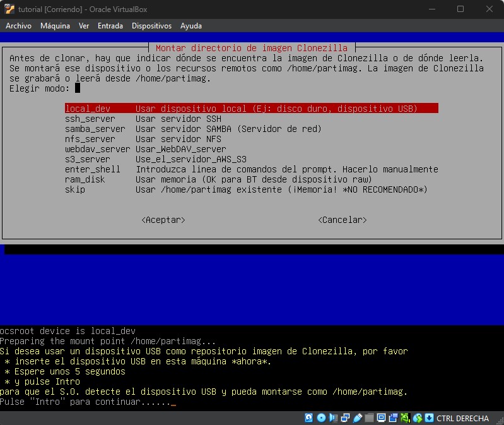Open the Dispositivos menu
This screenshot has width=504, height=425.
pyautogui.click(x=152, y=26)
